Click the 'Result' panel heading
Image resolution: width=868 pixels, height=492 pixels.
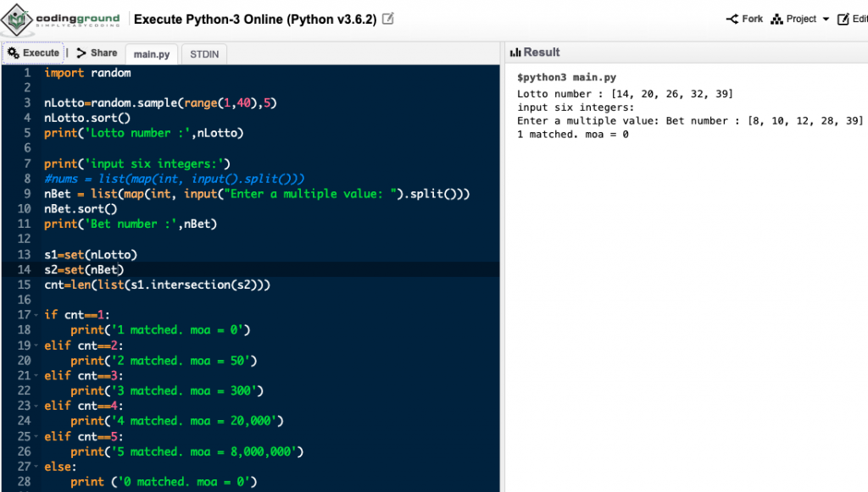click(x=542, y=53)
